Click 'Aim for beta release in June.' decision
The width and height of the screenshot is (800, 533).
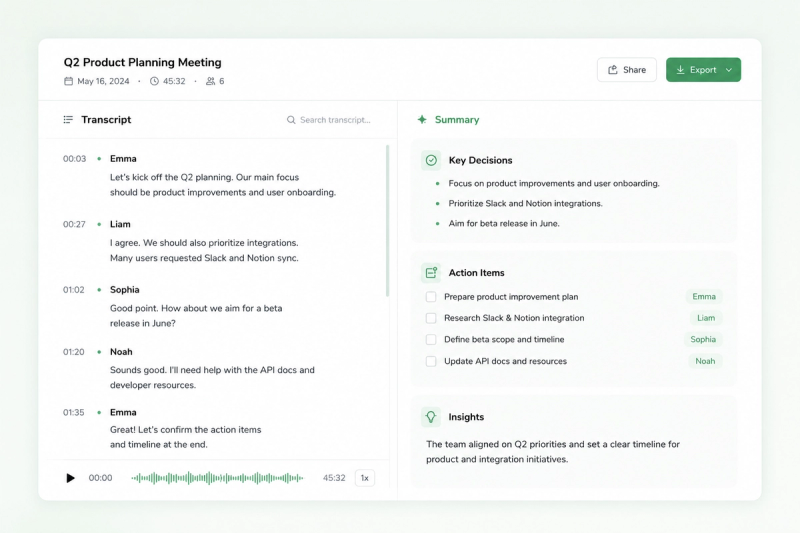point(504,223)
